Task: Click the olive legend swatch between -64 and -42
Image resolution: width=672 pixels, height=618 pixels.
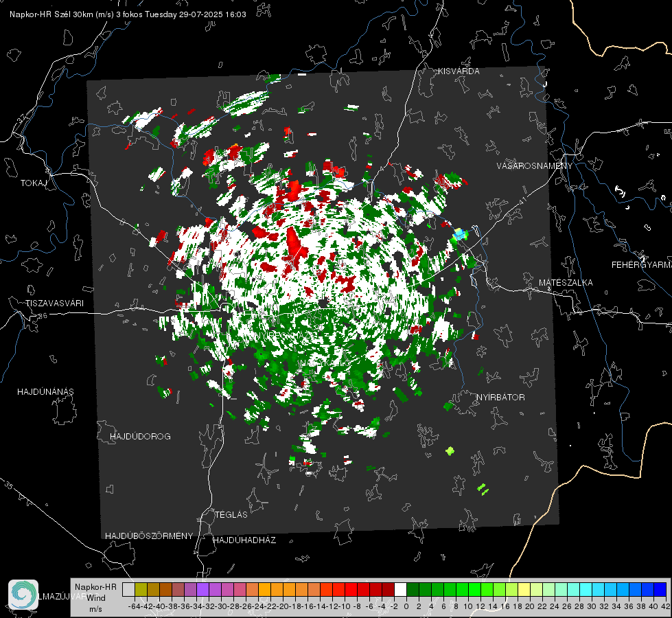Action: pyautogui.click(x=141, y=589)
